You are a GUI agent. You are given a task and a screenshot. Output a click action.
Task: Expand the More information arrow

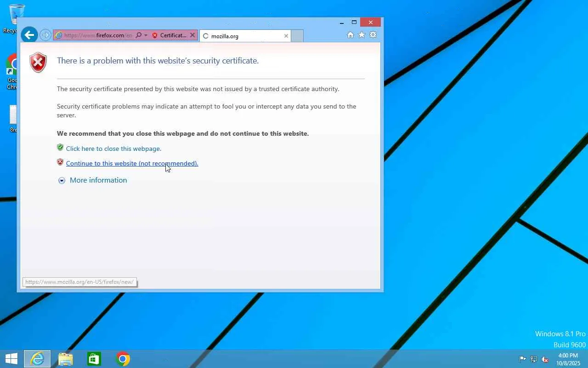tap(62, 180)
